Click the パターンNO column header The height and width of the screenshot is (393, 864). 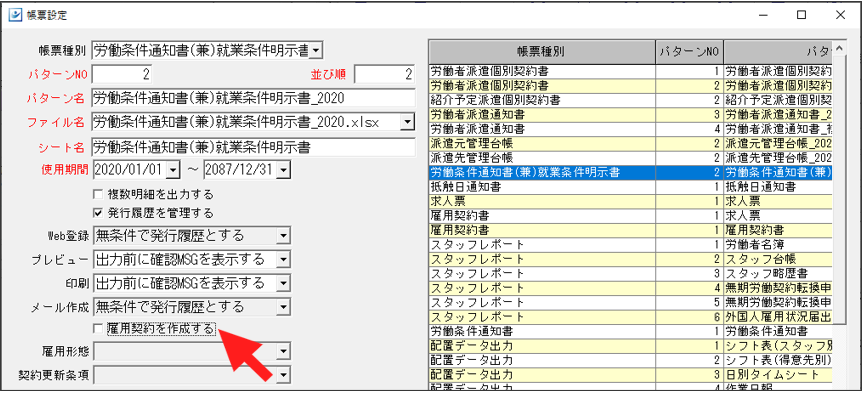[689, 51]
